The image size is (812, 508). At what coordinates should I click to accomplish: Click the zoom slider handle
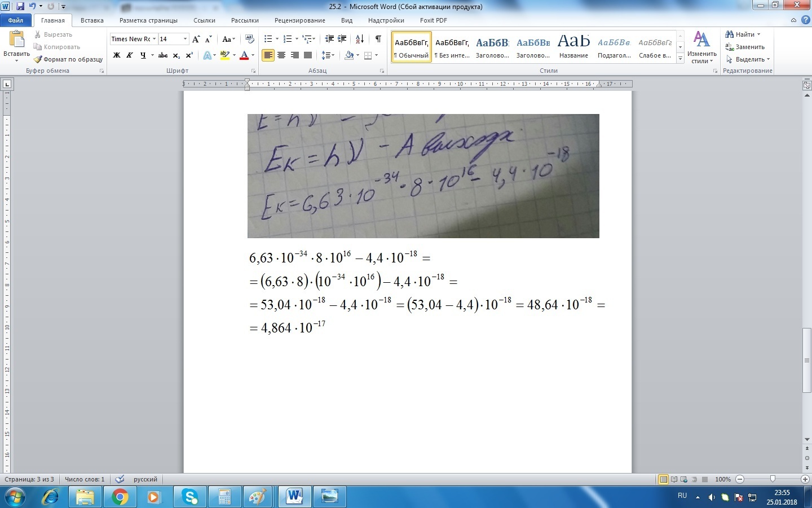[773, 479]
